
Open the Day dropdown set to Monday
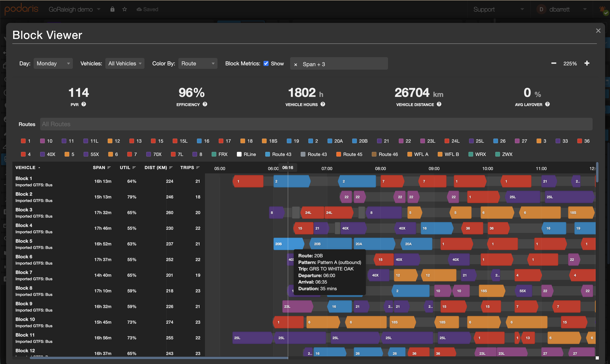[x=53, y=64]
